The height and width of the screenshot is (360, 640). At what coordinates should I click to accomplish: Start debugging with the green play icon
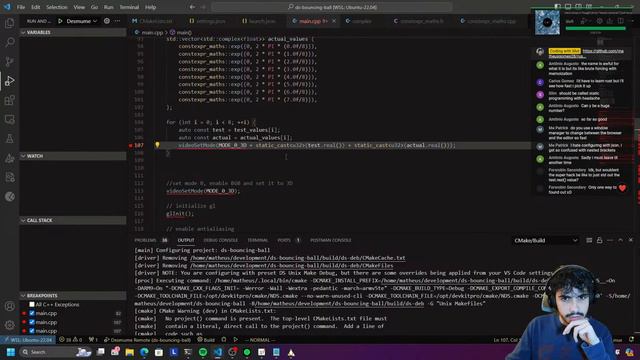pos(60,21)
